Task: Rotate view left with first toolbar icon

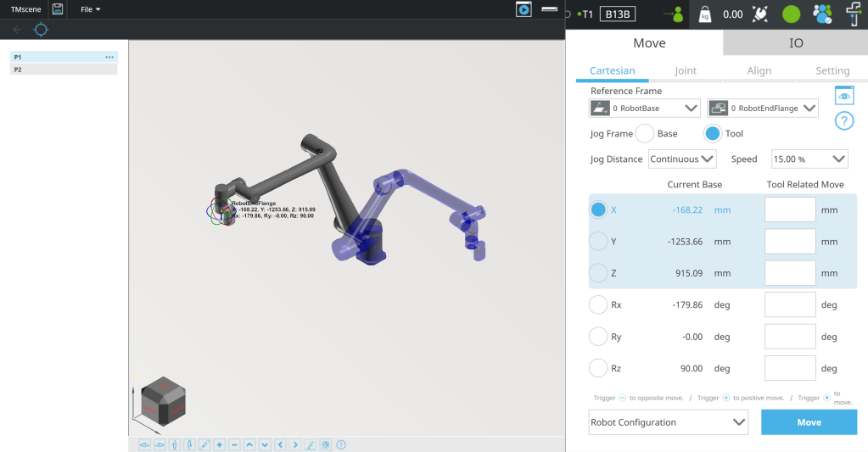Action: coord(144,445)
